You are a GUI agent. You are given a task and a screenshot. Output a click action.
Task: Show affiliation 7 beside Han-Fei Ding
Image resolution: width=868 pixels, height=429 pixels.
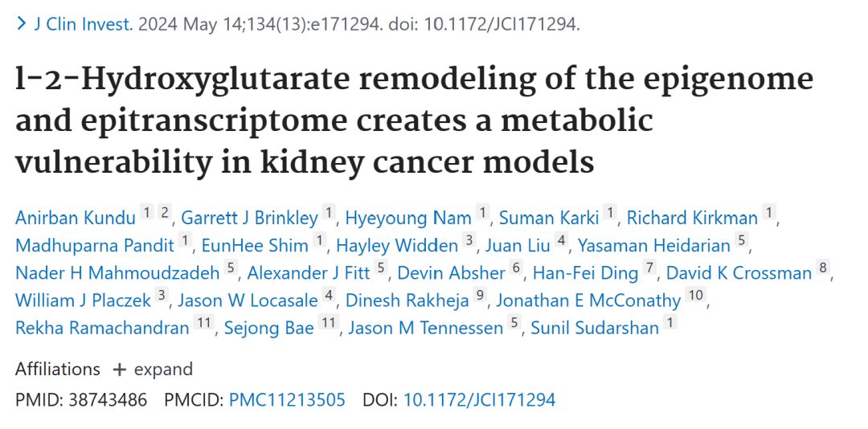[x=649, y=268]
